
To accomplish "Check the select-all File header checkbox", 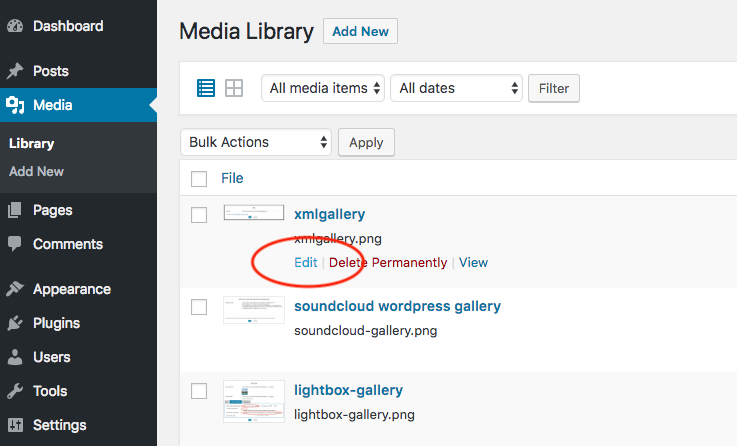I will click(199, 179).
